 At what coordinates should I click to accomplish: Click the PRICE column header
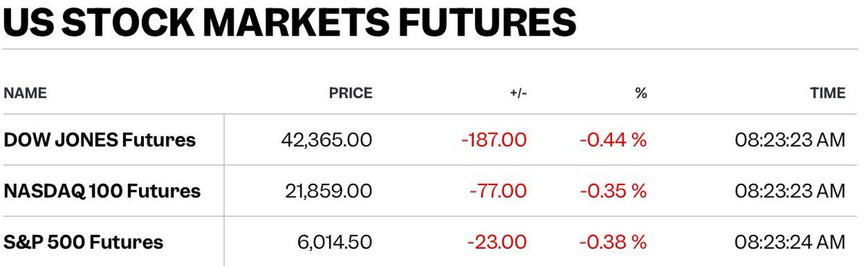(351, 93)
